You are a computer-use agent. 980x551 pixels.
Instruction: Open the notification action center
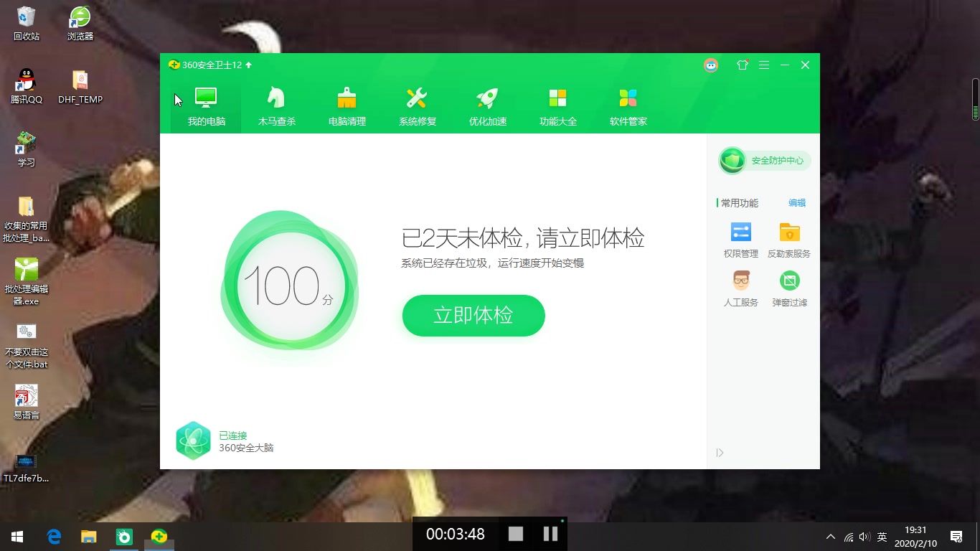pos(956,537)
